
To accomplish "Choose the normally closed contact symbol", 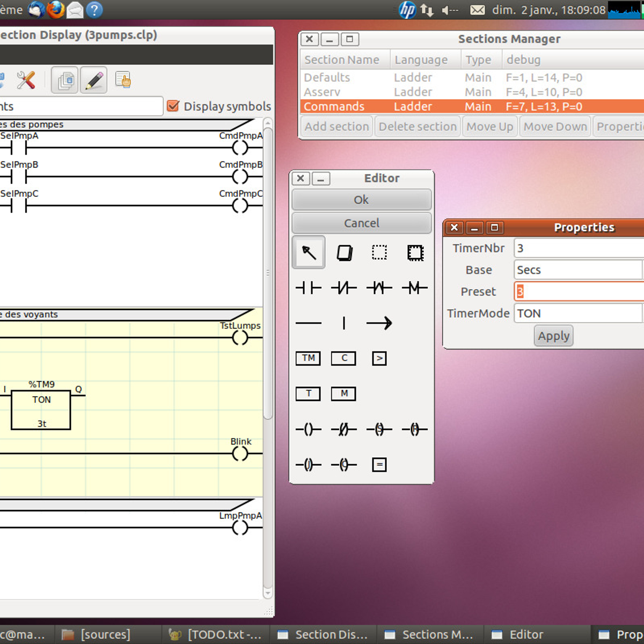I will pos(343,288).
